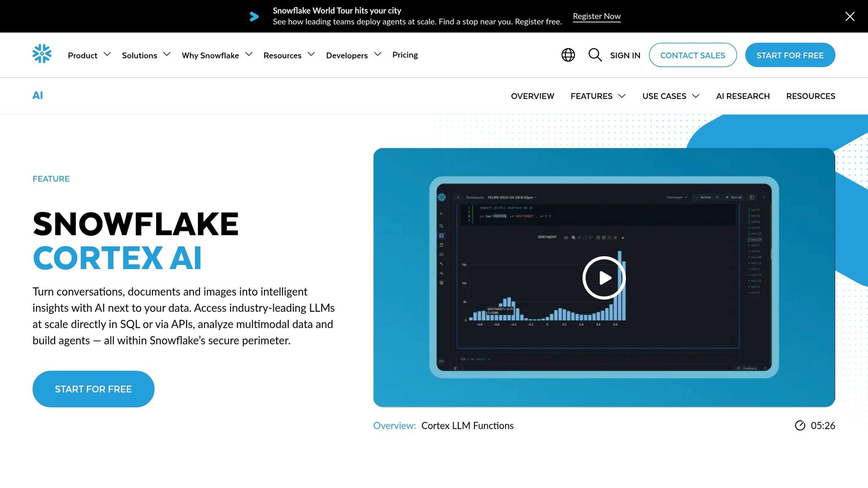This screenshot has width=868, height=488.
Task: Expand the Product menu
Action: point(89,55)
